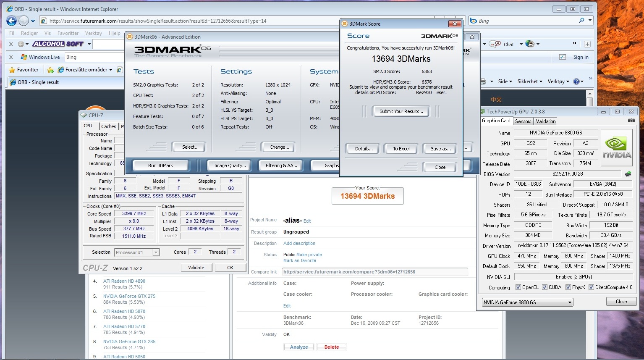This screenshot has height=360, width=644.
Task: Switch to the Caches tab in CPU-Z
Action: click(108, 126)
